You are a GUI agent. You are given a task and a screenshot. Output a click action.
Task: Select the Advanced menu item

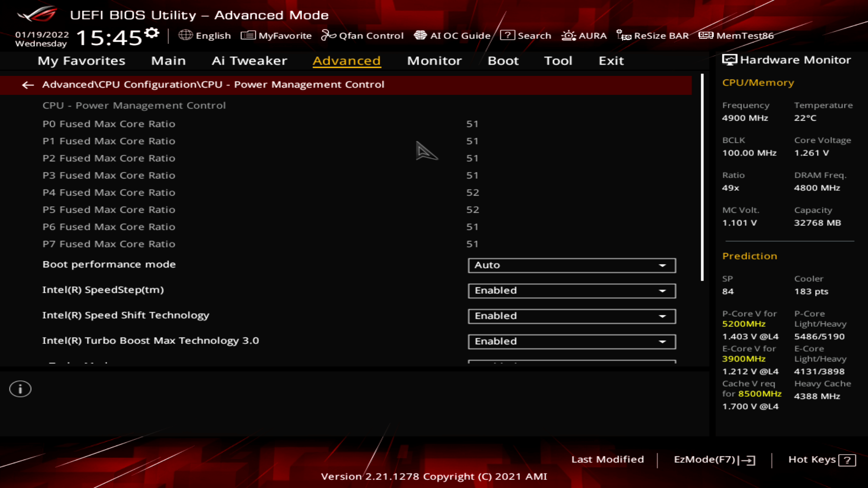(345, 60)
